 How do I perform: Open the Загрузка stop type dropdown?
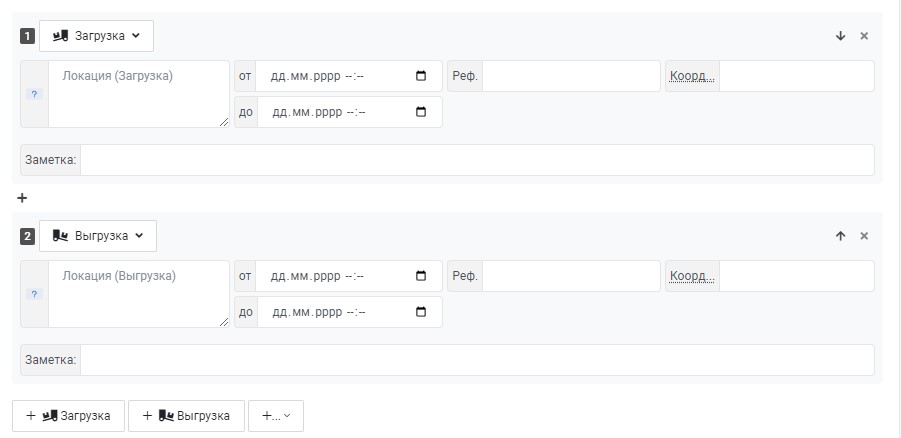coord(97,36)
